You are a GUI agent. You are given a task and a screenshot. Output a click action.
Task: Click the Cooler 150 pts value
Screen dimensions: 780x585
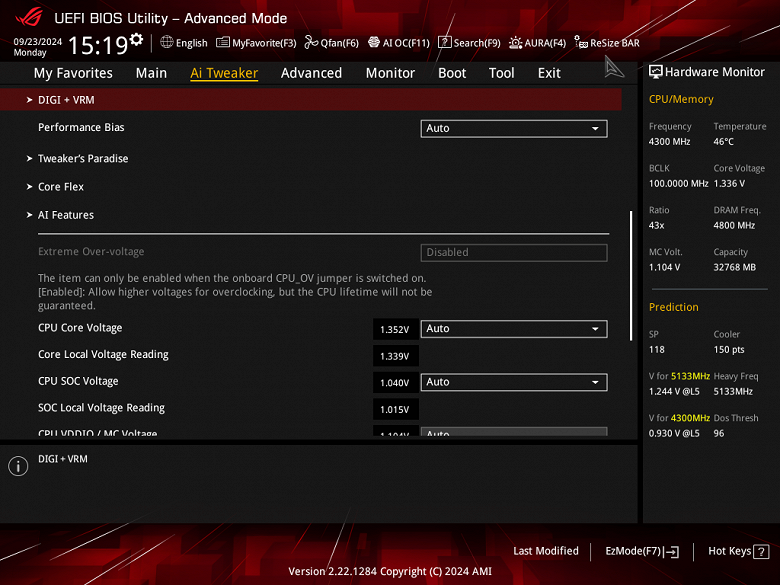(729, 350)
